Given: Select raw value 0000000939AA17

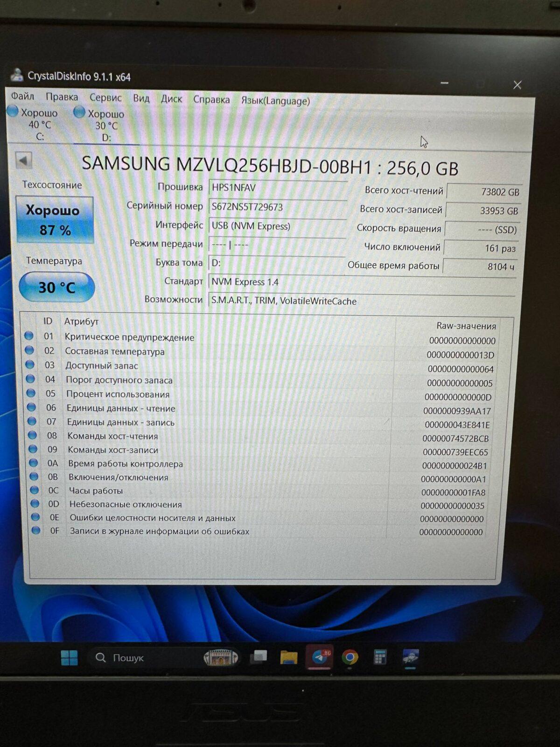Looking at the screenshot, I should click(457, 411).
